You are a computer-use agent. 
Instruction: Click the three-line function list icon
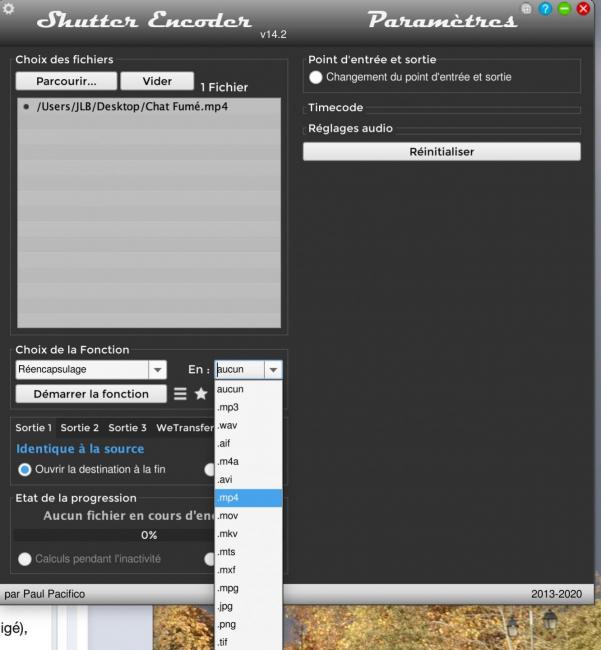pos(180,394)
